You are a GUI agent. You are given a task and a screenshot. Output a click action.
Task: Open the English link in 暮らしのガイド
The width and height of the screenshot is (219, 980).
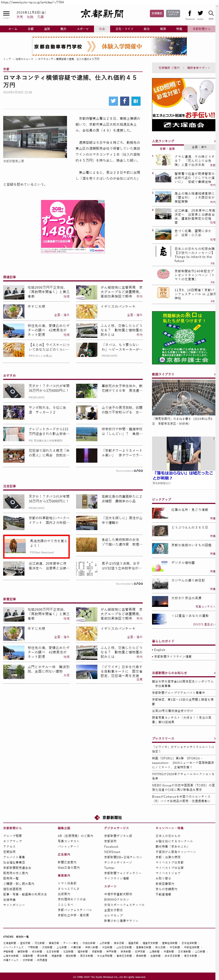(x=160, y=650)
